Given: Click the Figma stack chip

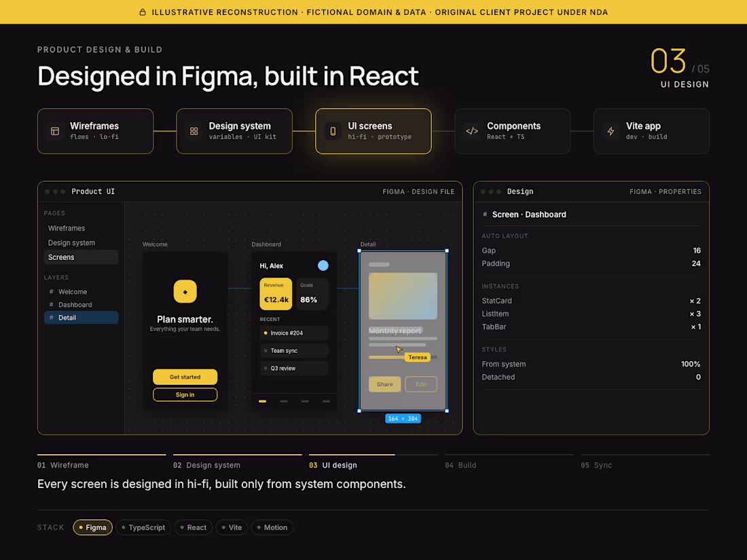Looking at the screenshot, I should pos(92,527).
